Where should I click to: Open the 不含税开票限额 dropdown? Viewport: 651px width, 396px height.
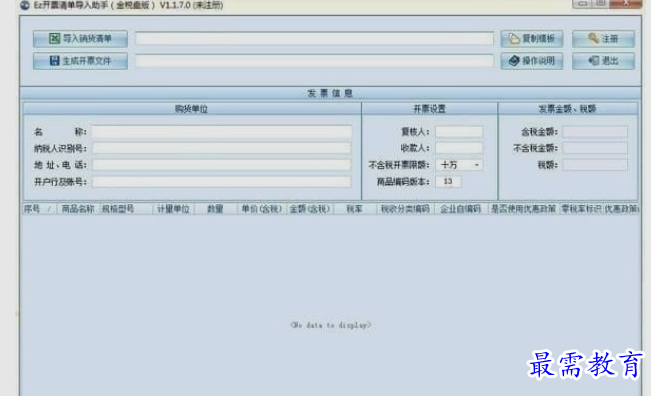click(x=459, y=165)
